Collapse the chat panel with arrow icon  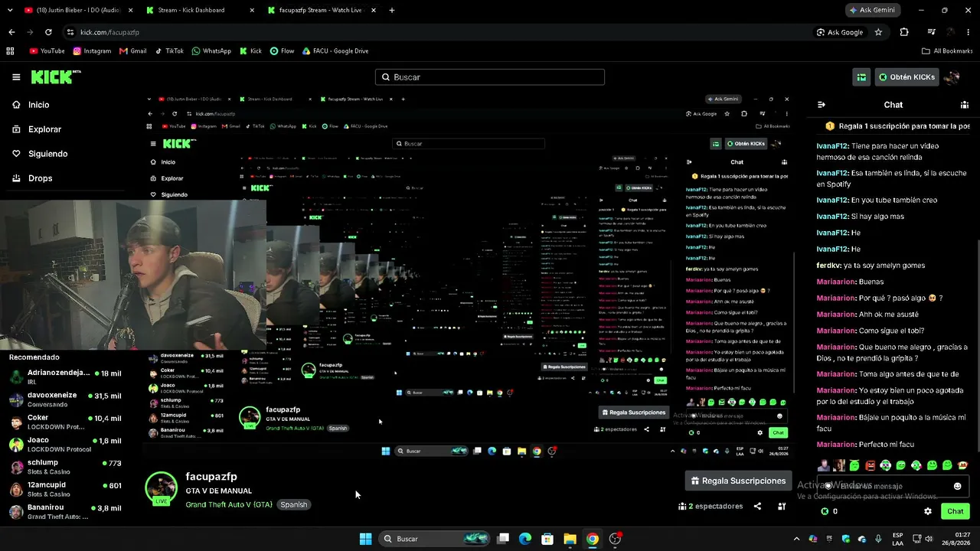click(822, 105)
